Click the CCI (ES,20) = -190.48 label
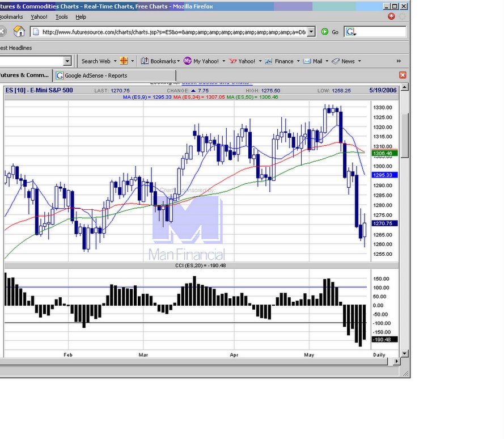The height and width of the screenshot is (439, 504). pyautogui.click(x=201, y=265)
